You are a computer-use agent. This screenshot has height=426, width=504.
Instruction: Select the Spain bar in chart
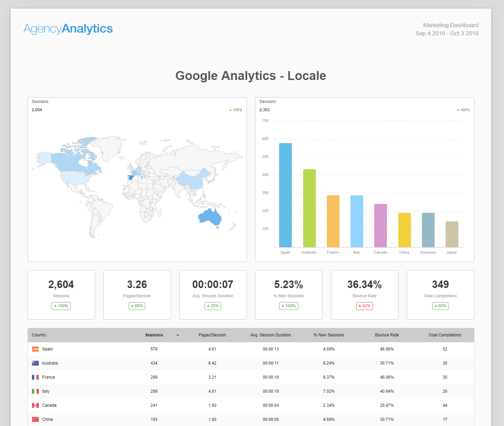pos(285,195)
